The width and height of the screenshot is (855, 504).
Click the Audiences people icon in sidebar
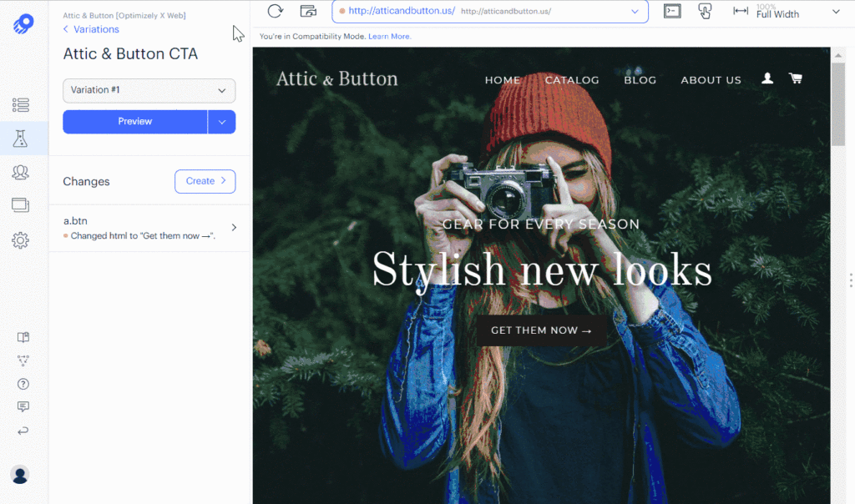[21, 172]
